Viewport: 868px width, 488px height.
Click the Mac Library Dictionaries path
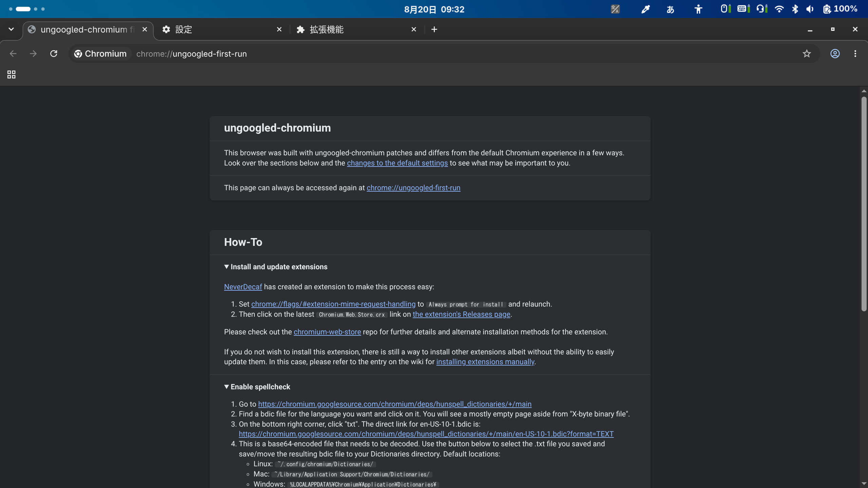coord(352,474)
